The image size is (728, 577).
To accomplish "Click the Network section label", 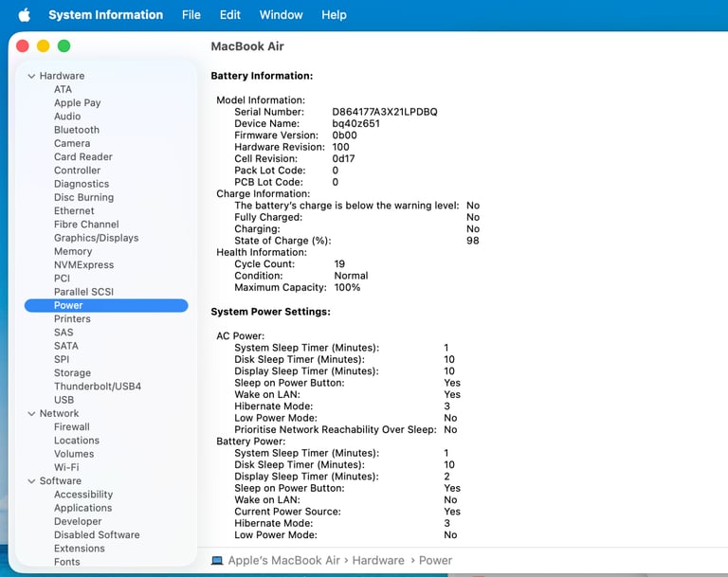I will pyautogui.click(x=59, y=414).
